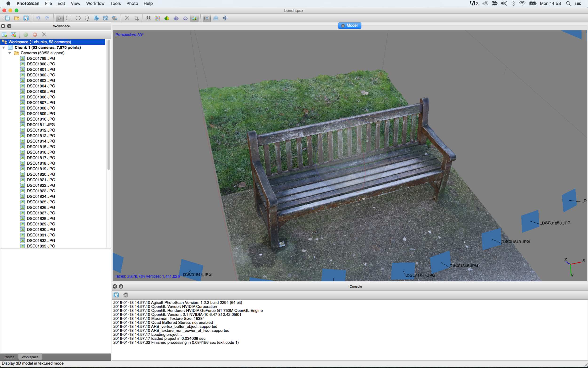Switch to Point Cloud view
The image size is (588, 368).
pos(148,18)
